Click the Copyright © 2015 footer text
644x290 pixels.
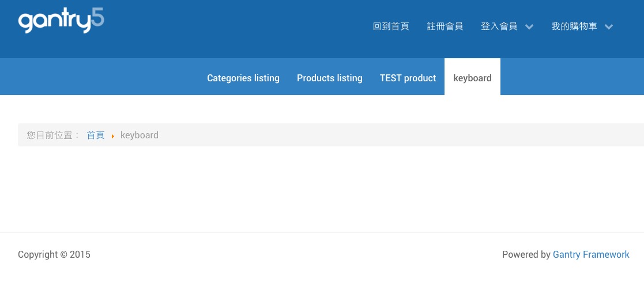click(x=54, y=254)
